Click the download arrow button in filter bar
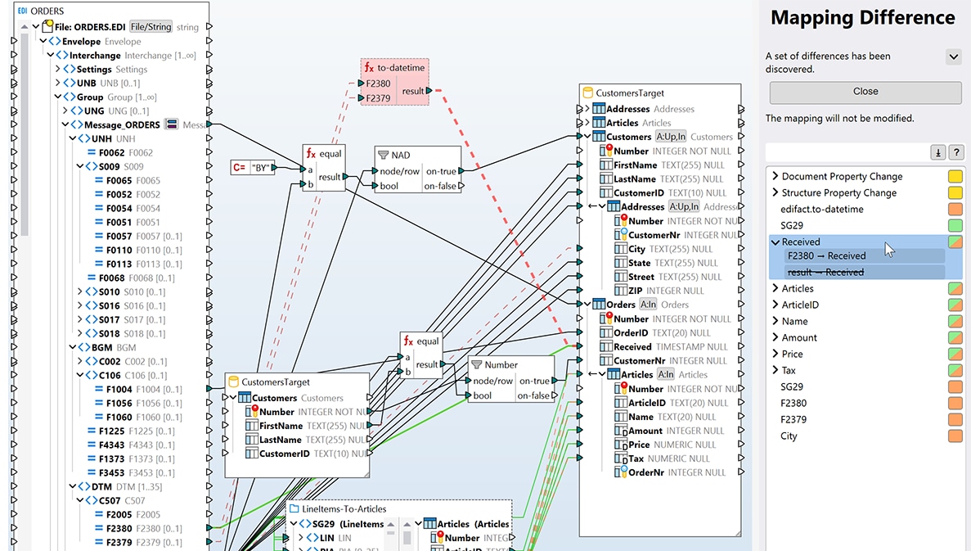 click(937, 152)
